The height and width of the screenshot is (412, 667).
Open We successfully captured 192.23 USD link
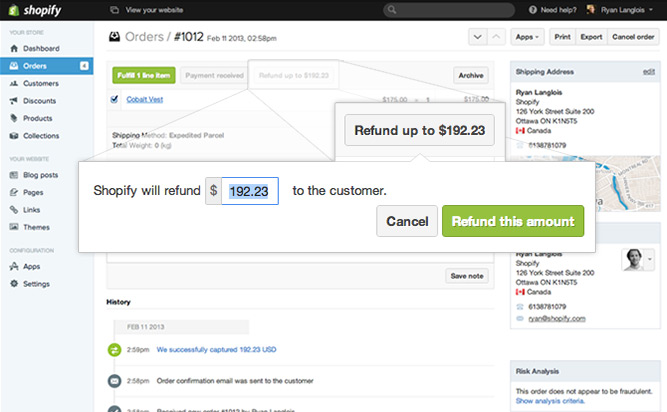[x=217, y=349]
